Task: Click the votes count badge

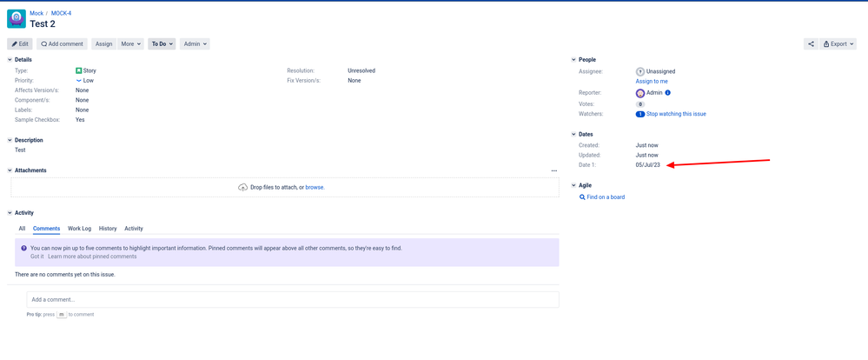Action: [x=640, y=104]
